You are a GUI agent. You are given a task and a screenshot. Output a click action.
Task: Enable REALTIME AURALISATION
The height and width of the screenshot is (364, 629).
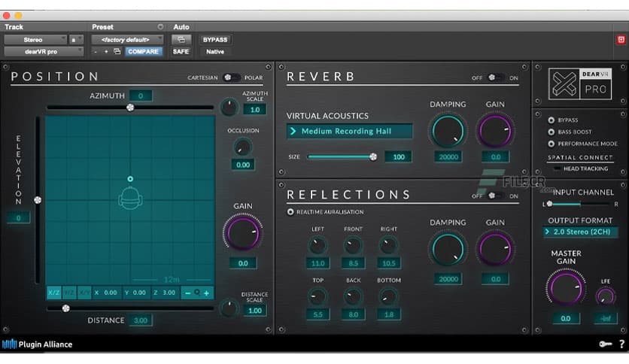290,211
